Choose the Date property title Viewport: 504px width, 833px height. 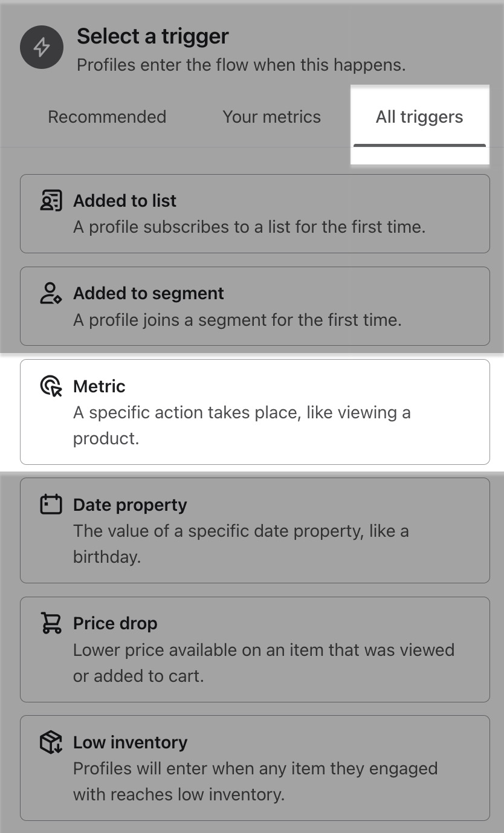[130, 505]
